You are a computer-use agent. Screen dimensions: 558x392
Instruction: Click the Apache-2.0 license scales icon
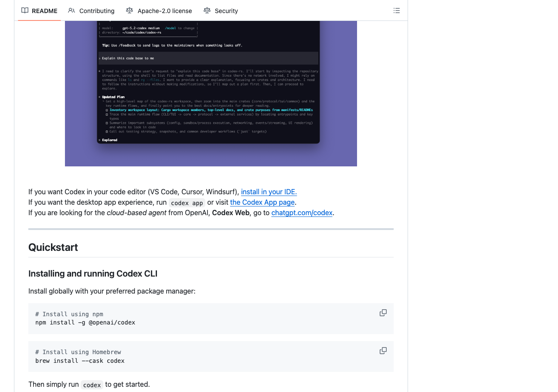129,10
